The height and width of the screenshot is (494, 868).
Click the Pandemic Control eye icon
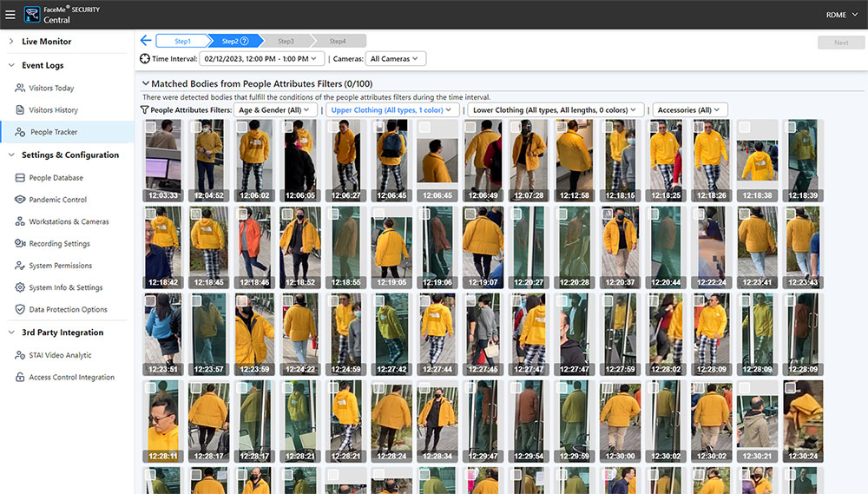pos(20,200)
